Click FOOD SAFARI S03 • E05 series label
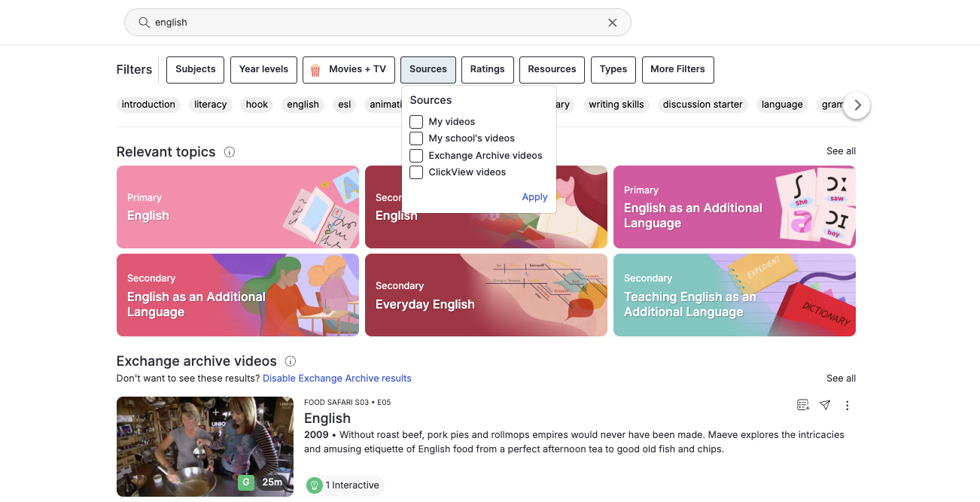The image size is (980, 502). click(348, 403)
